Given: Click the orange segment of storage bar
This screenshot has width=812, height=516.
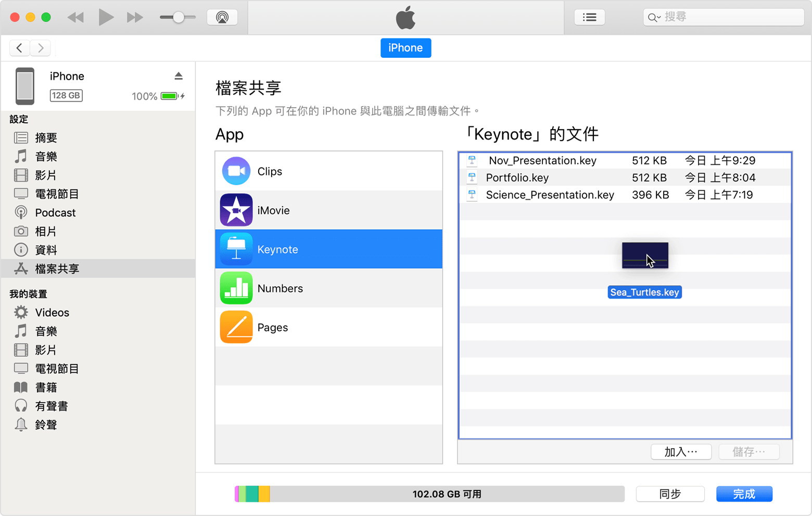Looking at the screenshot, I should click(264, 494).
